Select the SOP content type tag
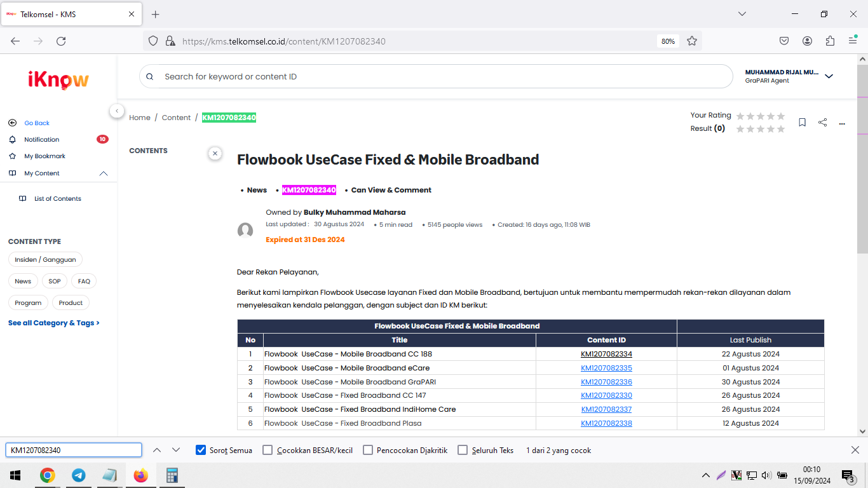 pyautogui.click(x=55, y=281)
